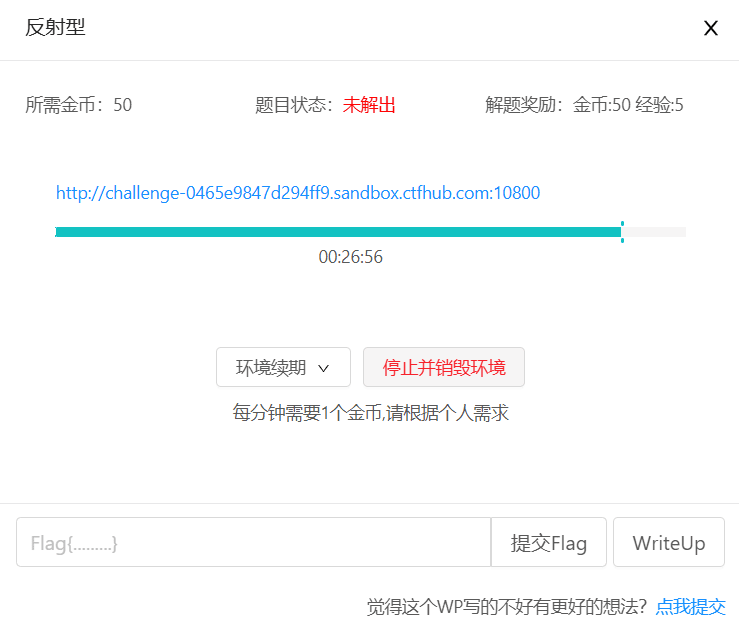Screen dimensions: 739x624
Task: Close the 反射型 dialog with the X
Action: click(x=711, y=28)
